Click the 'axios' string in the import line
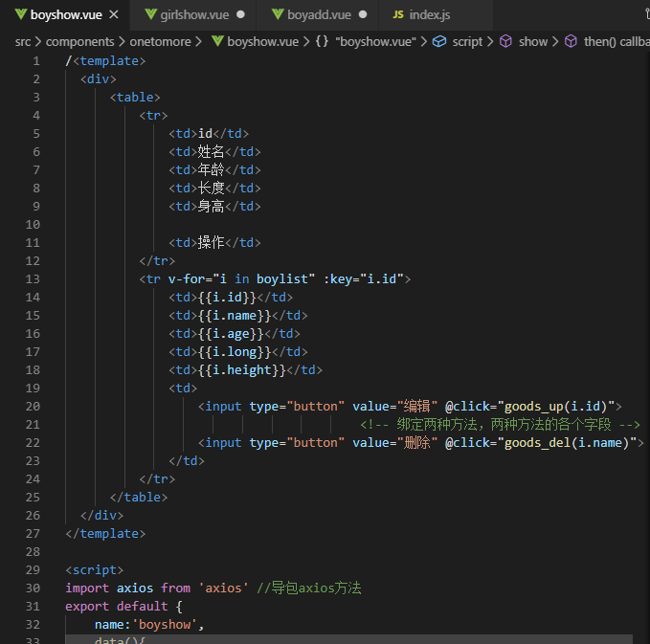650x644 pixels. click(x=221, y=588)
